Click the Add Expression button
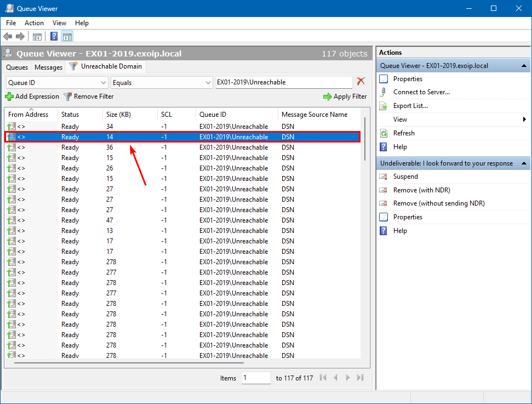The width and height of the screenshot is (532, 404). 32,96
